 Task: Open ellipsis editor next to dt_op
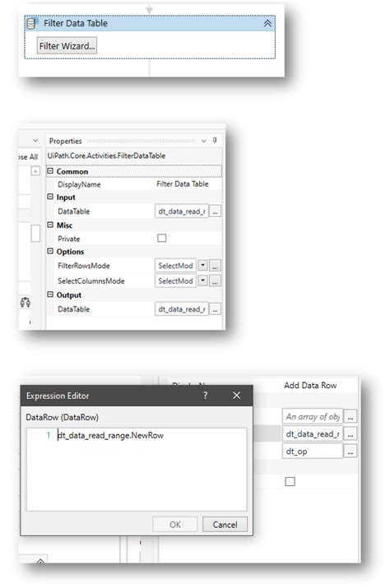351,451
